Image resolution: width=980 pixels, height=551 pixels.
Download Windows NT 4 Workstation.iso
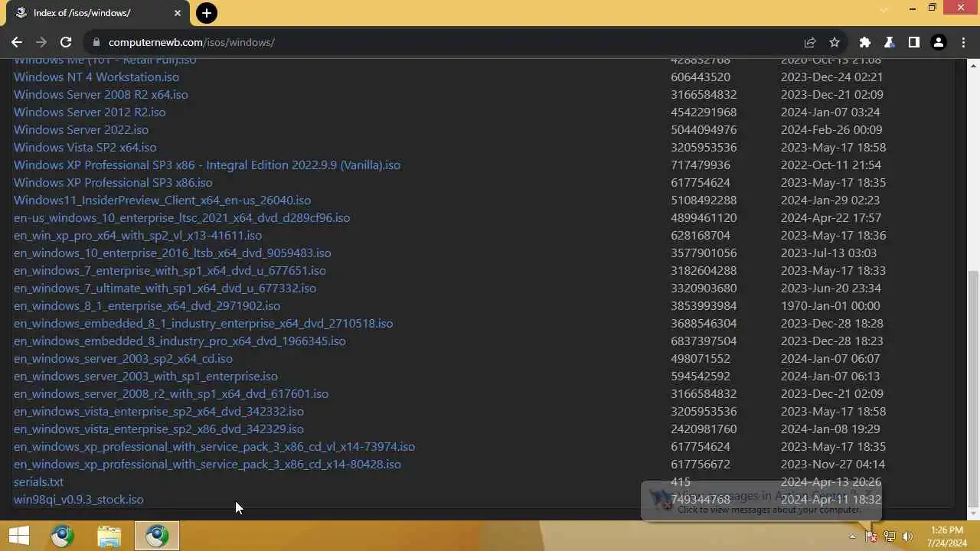pos(96,77)
